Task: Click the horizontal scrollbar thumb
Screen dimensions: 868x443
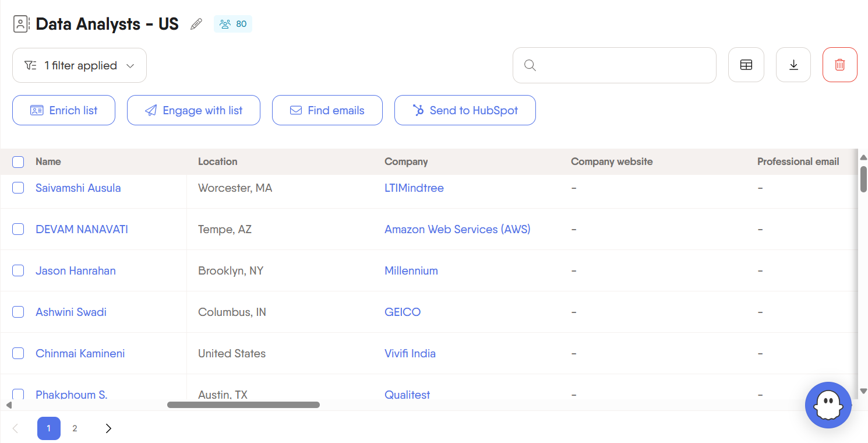Action: tap(243, 405)
